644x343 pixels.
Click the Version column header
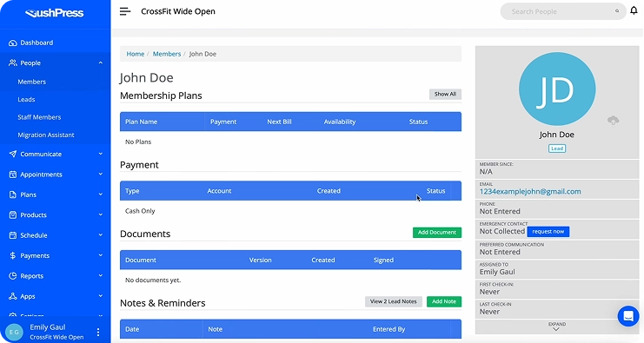click(x=261, y=261)
